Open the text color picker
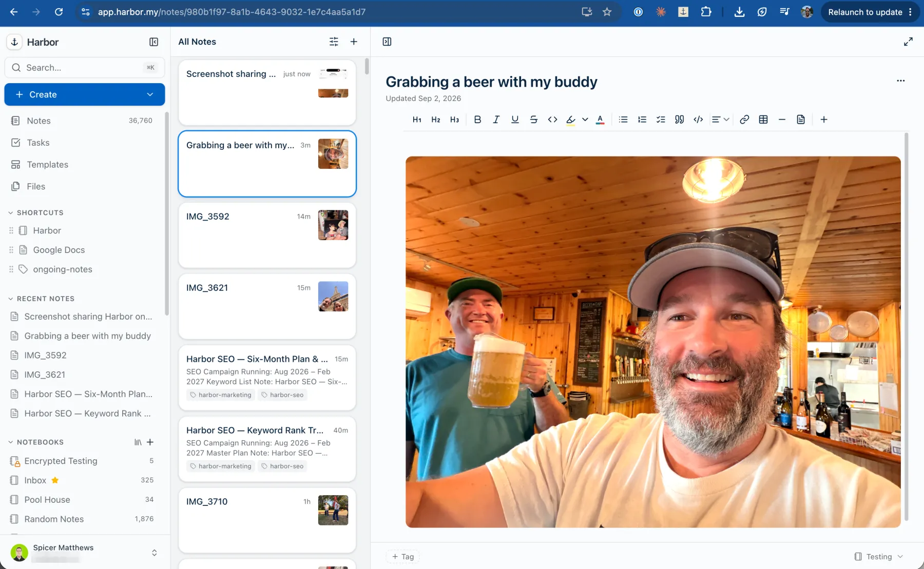924x569 pixels. 600,120
